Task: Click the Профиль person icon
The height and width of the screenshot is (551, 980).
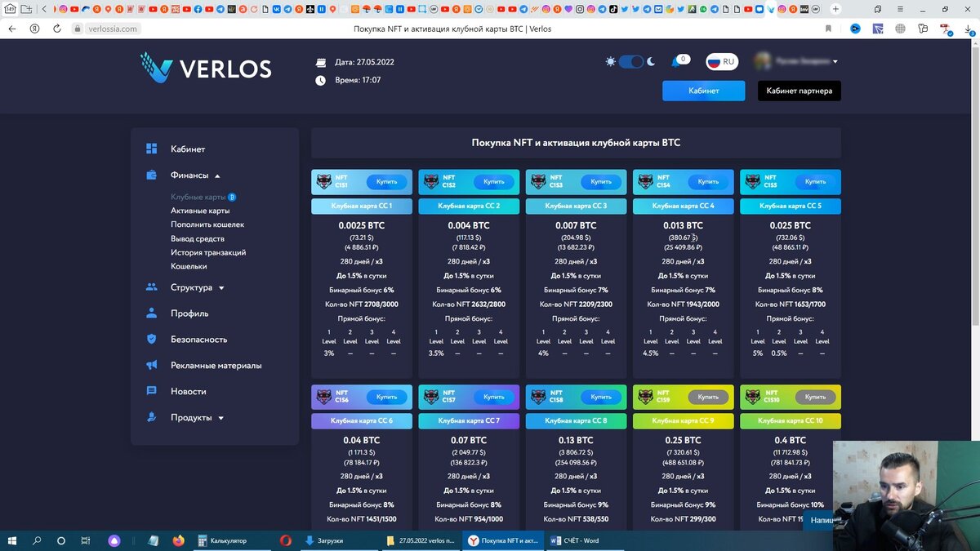Action: click(151, 313)
